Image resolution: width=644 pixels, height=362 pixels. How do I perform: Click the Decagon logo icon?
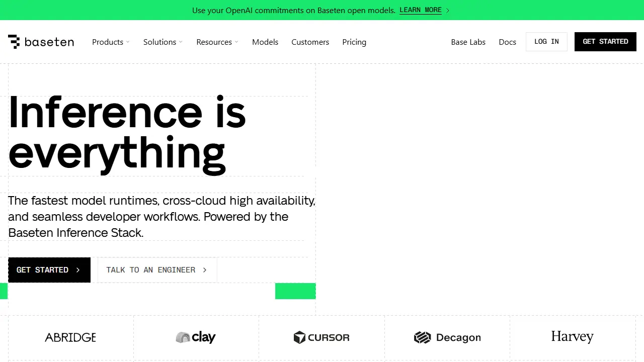pos(423,337)
